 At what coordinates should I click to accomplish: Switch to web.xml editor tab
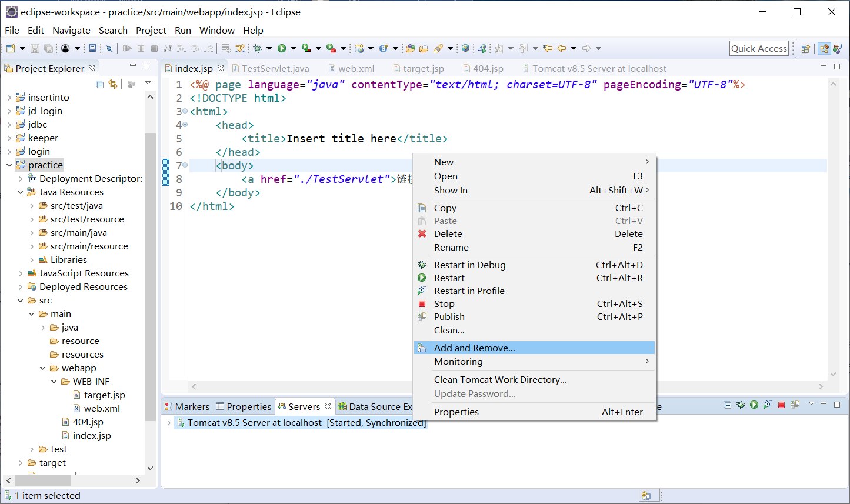coord(351,68)
